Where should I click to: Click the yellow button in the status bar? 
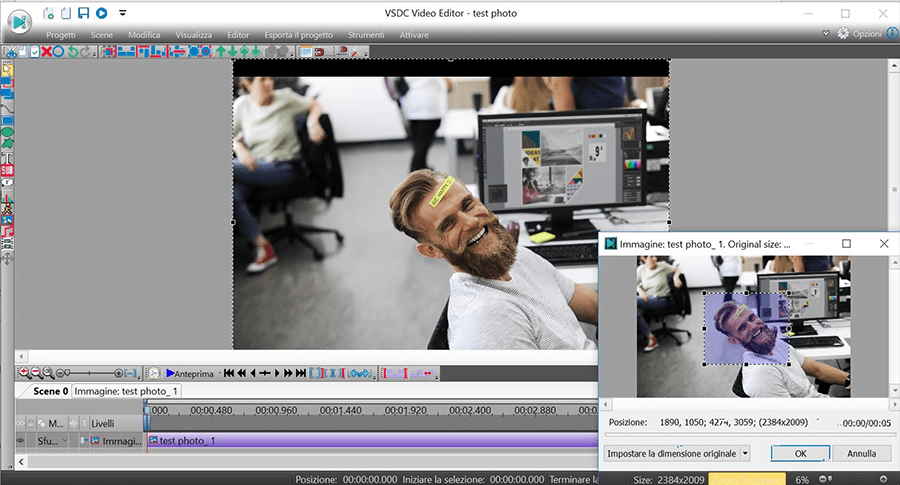(747, 479)
